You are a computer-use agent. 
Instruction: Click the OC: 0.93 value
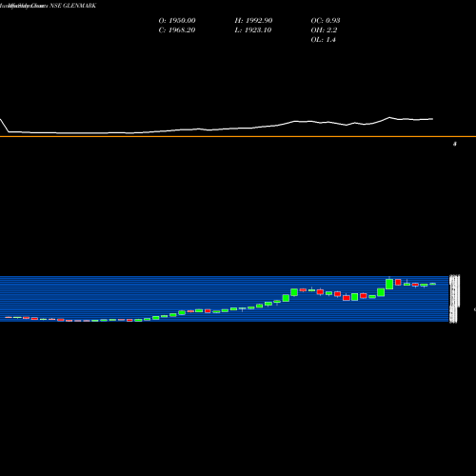pos(326,20)
